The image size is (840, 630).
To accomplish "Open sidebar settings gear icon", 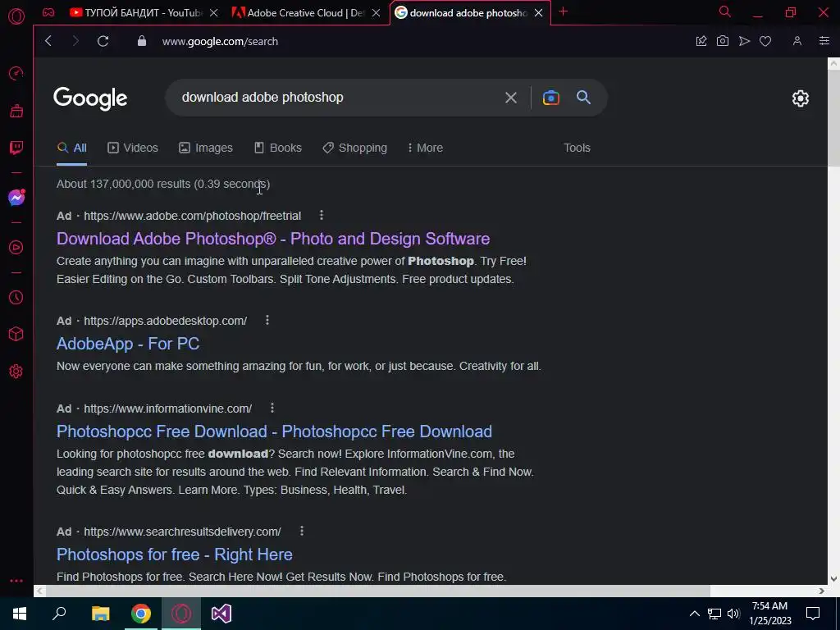I will (16, 372).
